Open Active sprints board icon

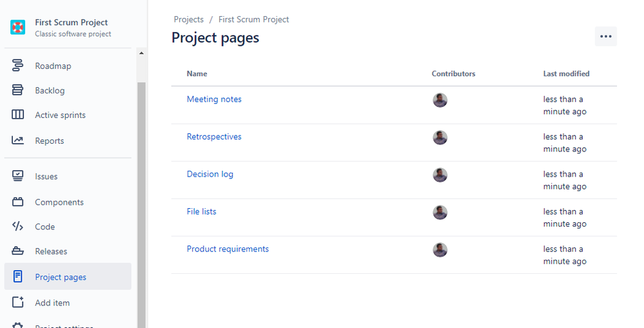click(17, 115)
